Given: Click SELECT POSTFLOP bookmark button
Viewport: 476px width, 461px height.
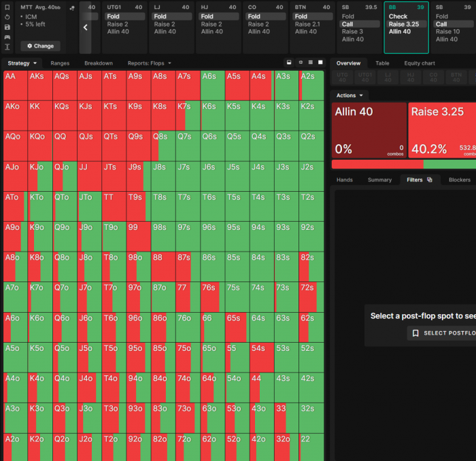Looking at the screenshot, I should tap(443, 333).
